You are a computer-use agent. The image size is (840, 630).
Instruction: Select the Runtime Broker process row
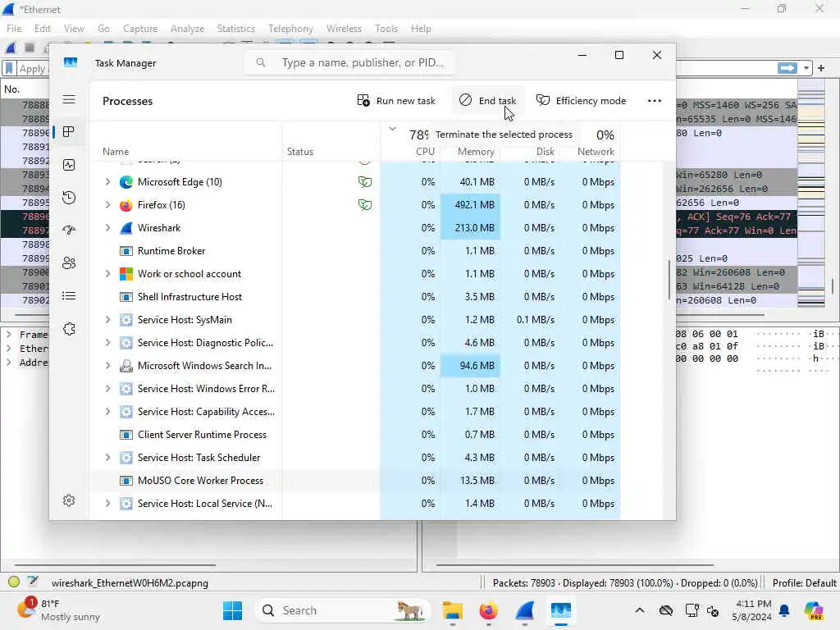tap(356, 251)
